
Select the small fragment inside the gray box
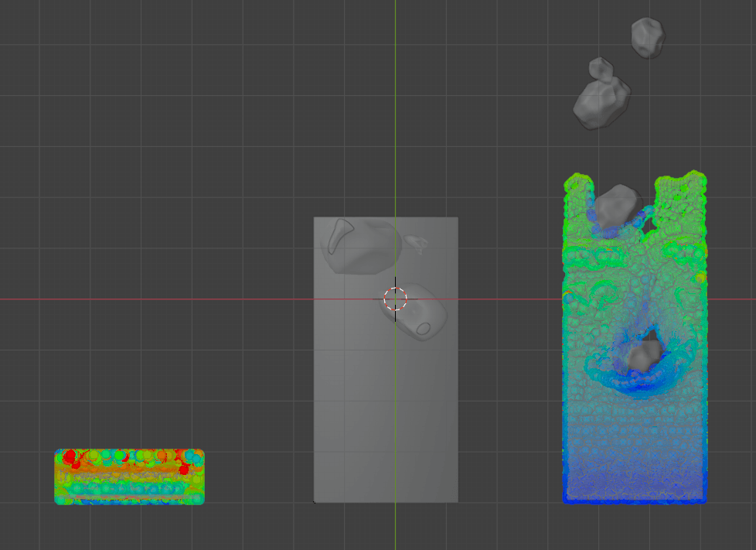(416, 244)
